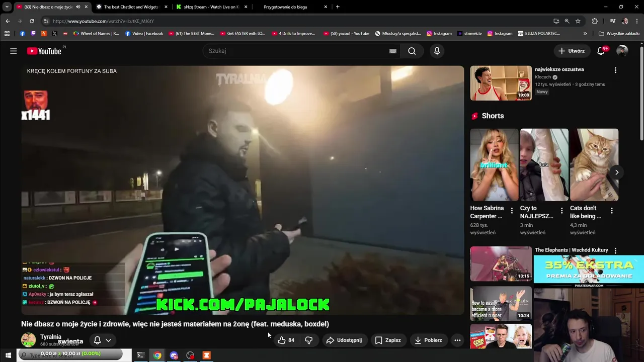Open Twitch bookmark icon

click(x=33, y=34)
